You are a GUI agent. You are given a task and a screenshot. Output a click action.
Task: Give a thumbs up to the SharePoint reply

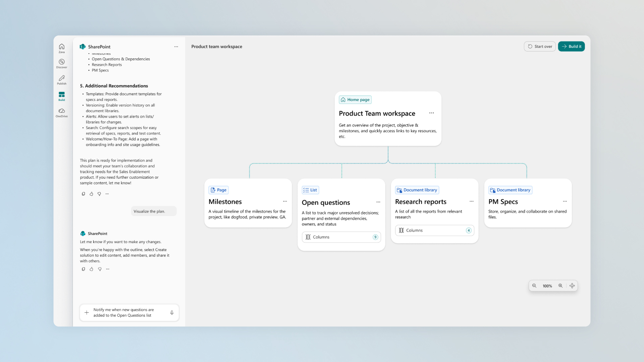point(91,269)
